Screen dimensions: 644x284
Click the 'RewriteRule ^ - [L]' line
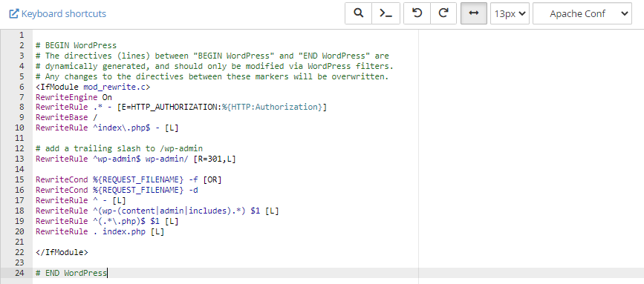[x=80, y=200]
